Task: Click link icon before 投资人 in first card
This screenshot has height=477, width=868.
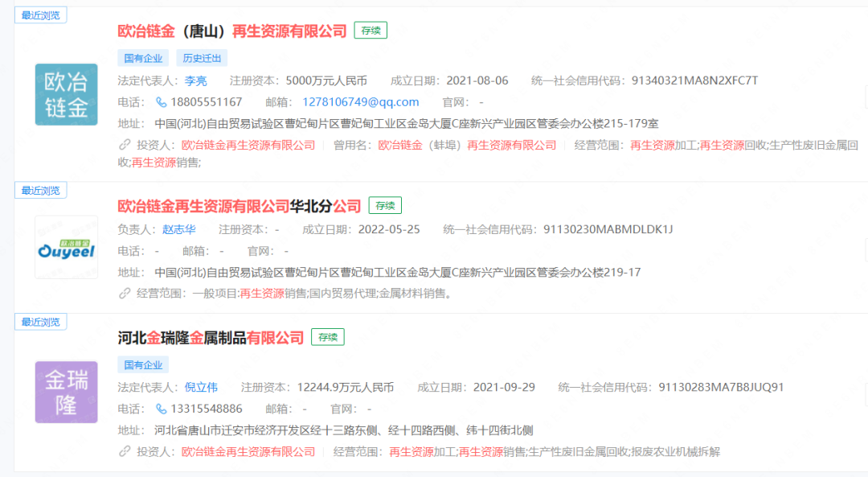Action: (125, 145)
